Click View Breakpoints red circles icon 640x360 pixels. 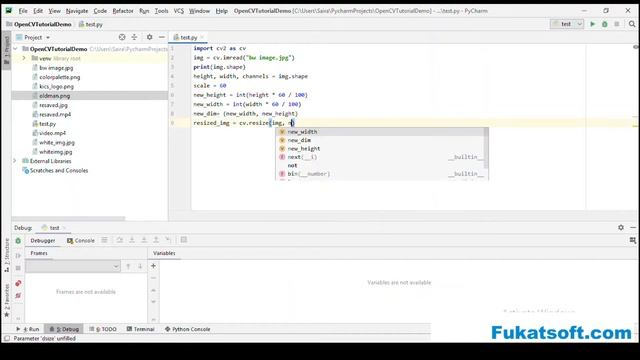click(18, 283)
